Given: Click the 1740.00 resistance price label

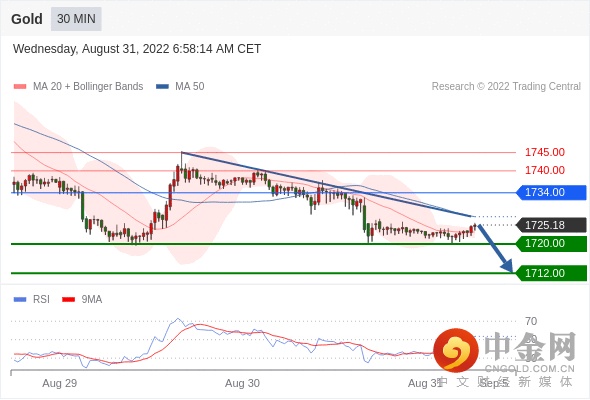Looking at the screenshot, I should tap(545, 170).
